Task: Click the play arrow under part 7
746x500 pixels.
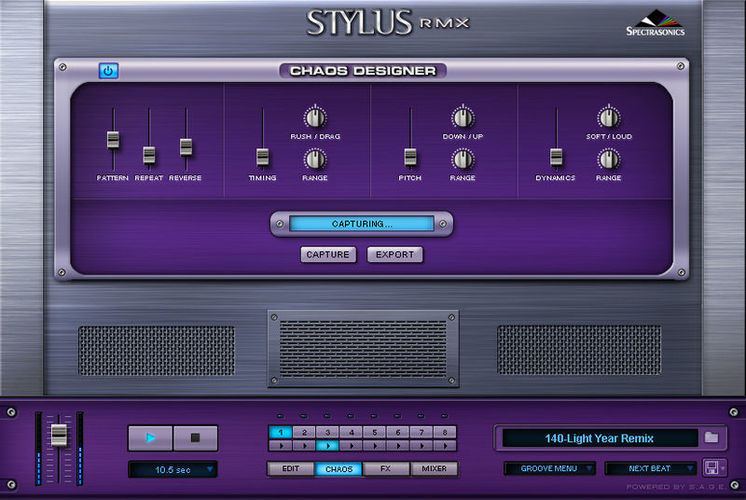Action: (x=422, y=446)
